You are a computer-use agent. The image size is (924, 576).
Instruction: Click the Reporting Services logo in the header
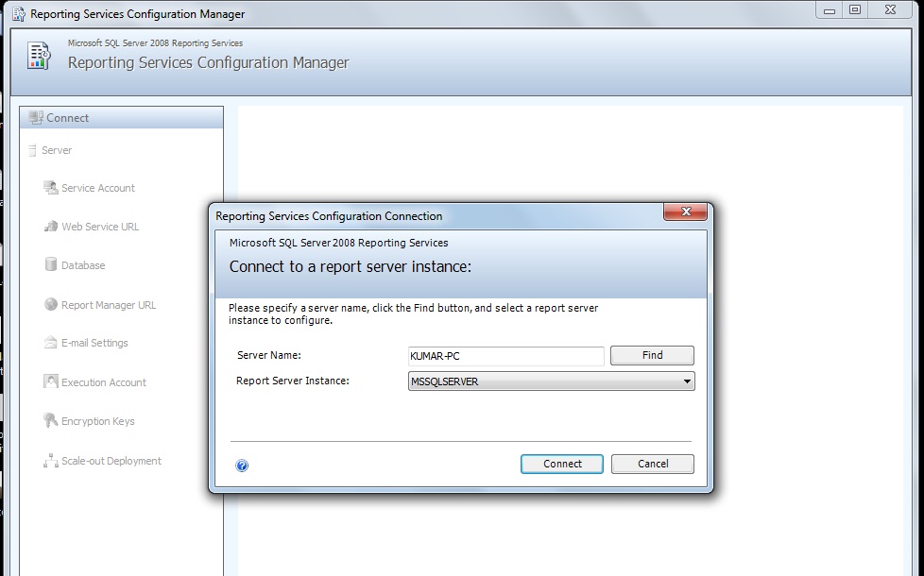point(38,56)
